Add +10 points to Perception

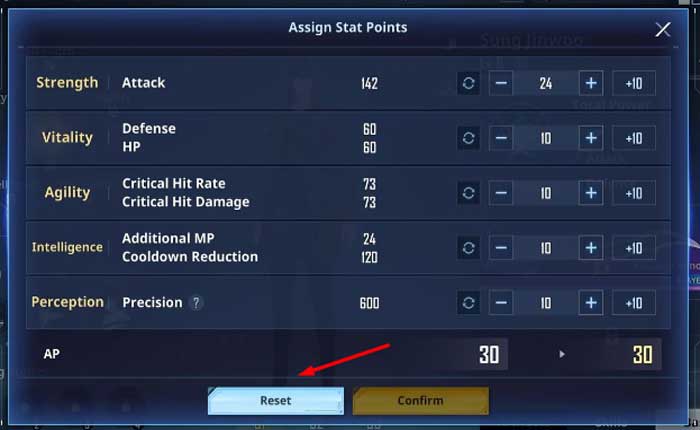click(634, 303)
